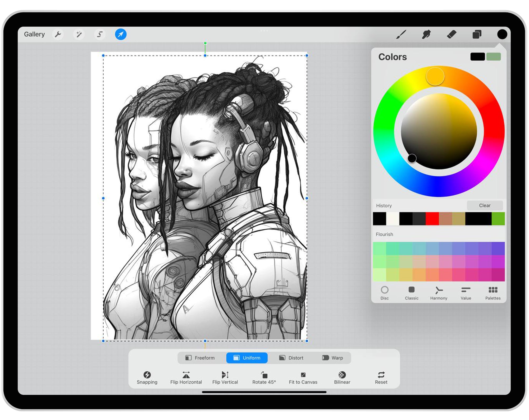Select the Adjustments magic wand icon

click(79, 34)
